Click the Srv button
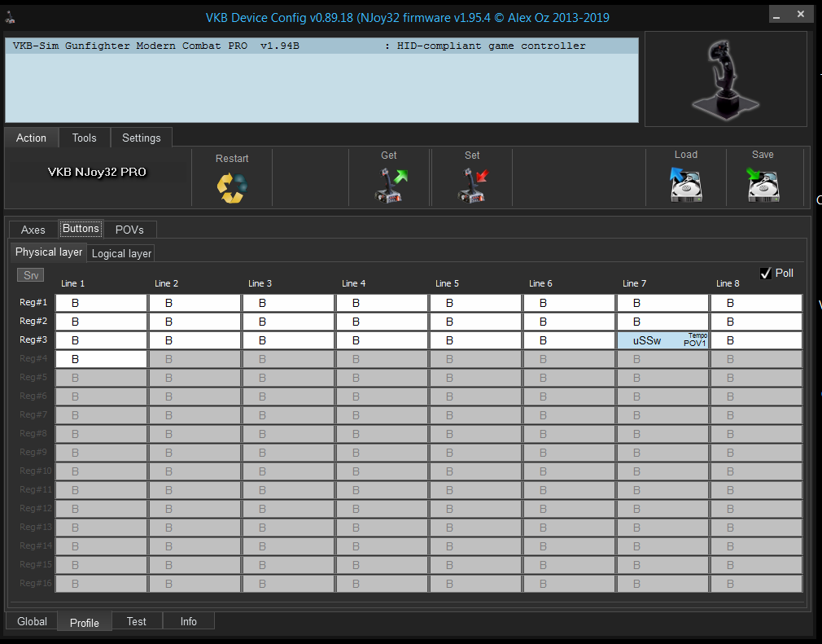This screenshot has width=822, height=644. (x=30, y=275)
